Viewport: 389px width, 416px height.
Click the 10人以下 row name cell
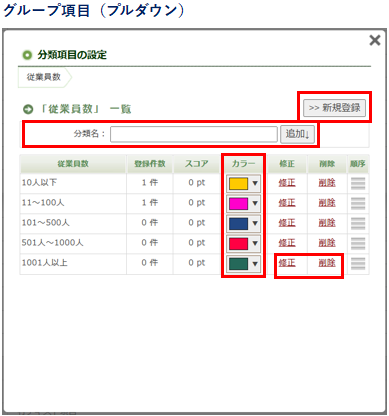point(73,183)
